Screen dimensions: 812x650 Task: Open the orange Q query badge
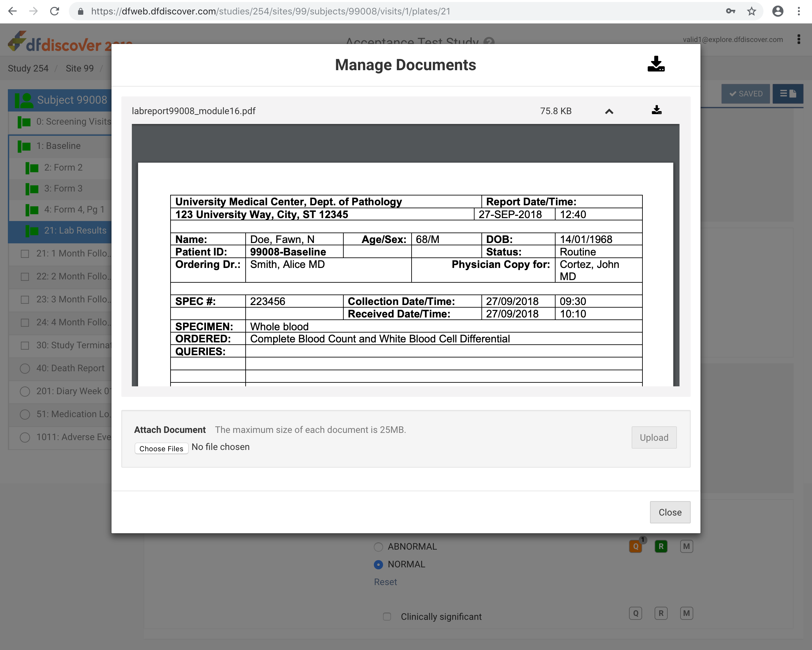pos(635,546)
